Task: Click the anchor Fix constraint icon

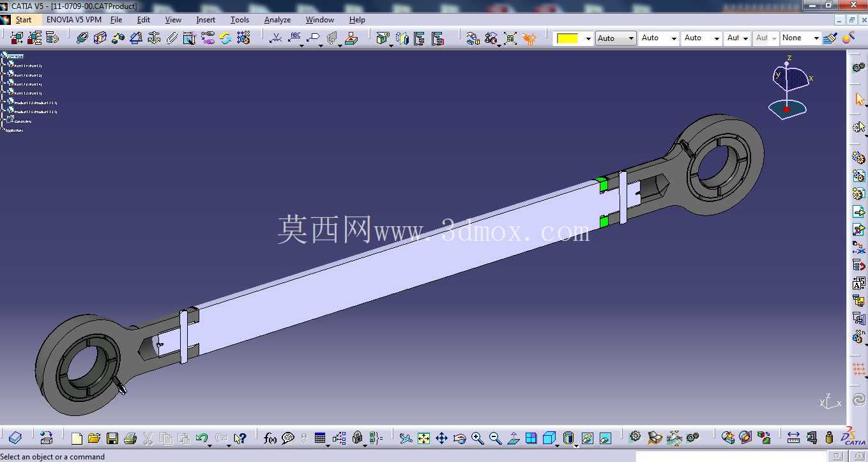Action: pyautogui.click(x=153, y=38)
